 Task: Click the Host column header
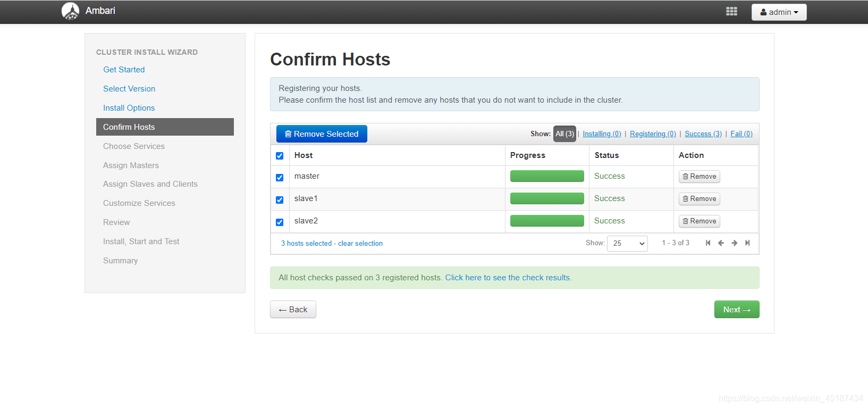point(304,155)
